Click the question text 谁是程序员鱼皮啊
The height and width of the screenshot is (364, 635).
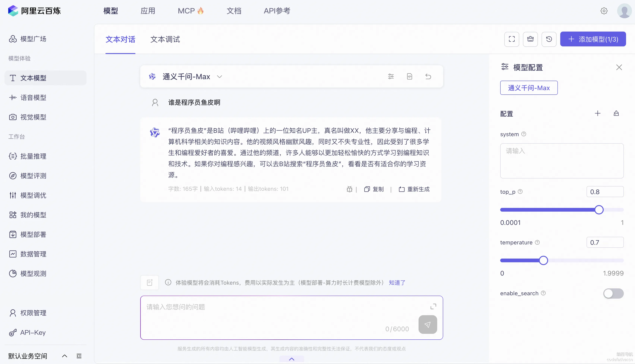click(194, 102)
